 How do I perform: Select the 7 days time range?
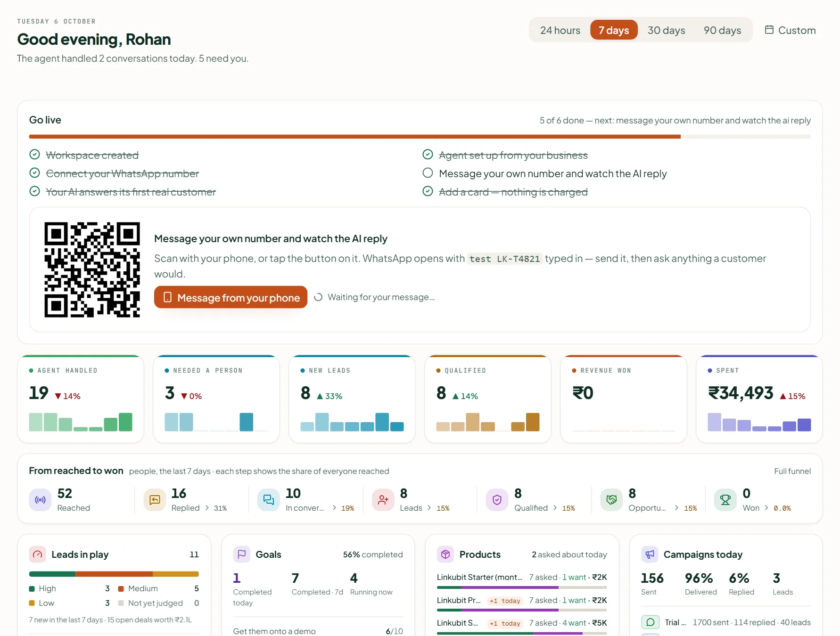click(x=614, y=30)
